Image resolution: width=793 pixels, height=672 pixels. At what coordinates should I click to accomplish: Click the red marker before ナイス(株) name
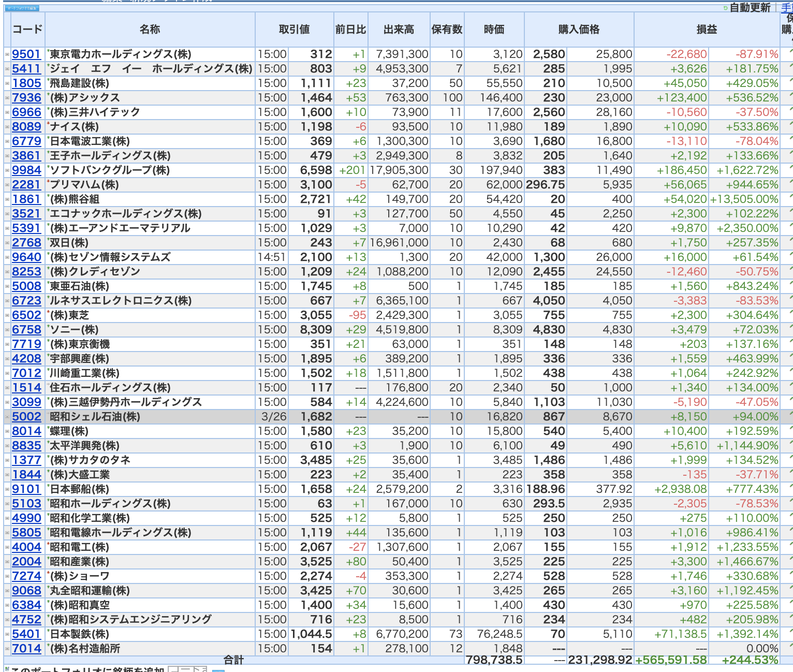click(x=48, y=123)
